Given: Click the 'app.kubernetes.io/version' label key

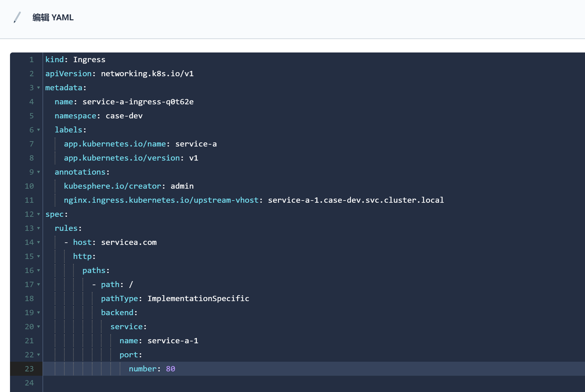Looking at the screenshot, I should (122, 158).
